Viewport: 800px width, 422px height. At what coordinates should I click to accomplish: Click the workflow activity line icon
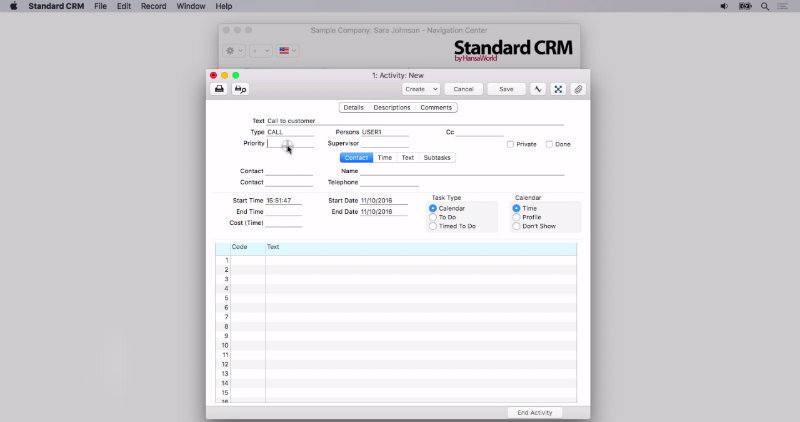(x=538, y=89)
